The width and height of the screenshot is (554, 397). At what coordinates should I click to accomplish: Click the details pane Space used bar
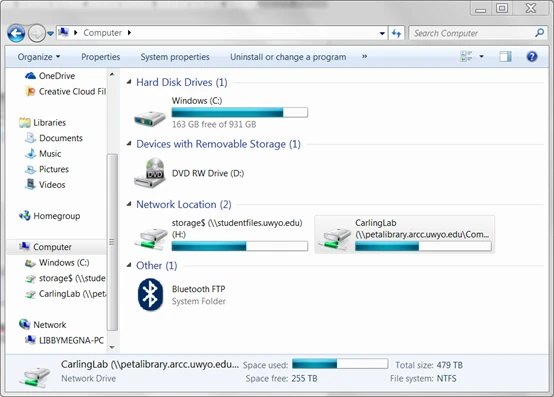(340, 364)
